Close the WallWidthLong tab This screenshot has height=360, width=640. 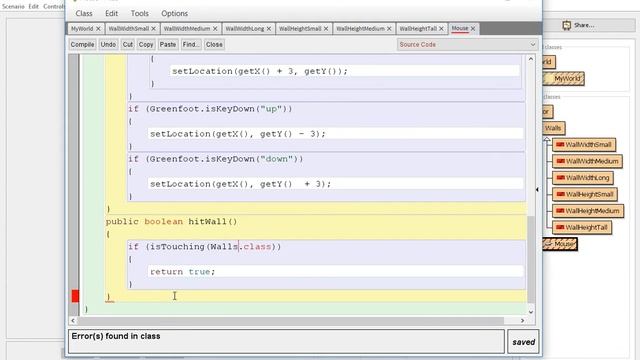pos(269,29)
